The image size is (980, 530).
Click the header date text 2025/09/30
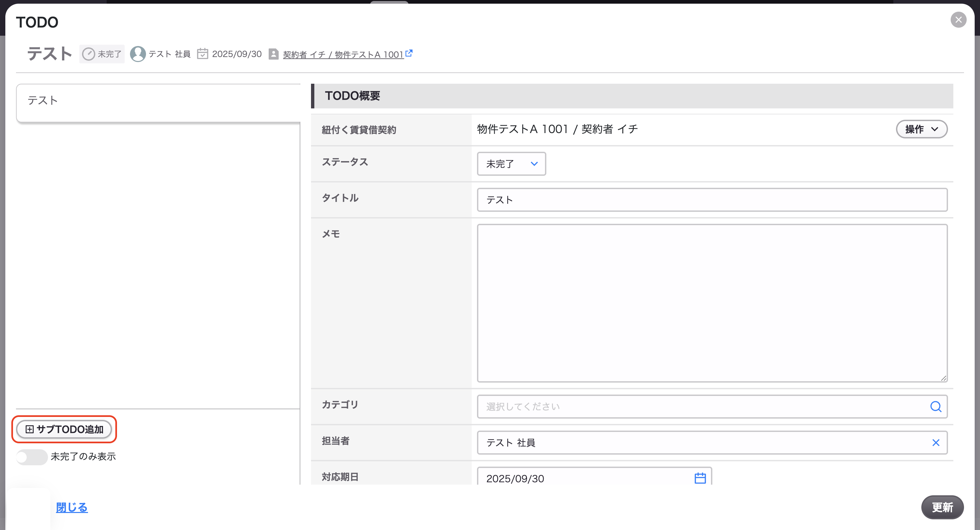coord(237,54)
